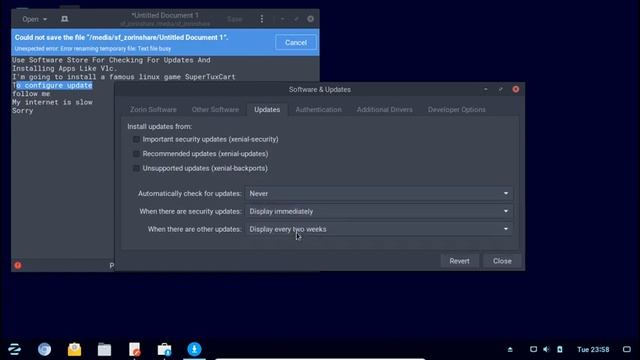Click the red error icon in editor status bar

(x=18, y=265)
